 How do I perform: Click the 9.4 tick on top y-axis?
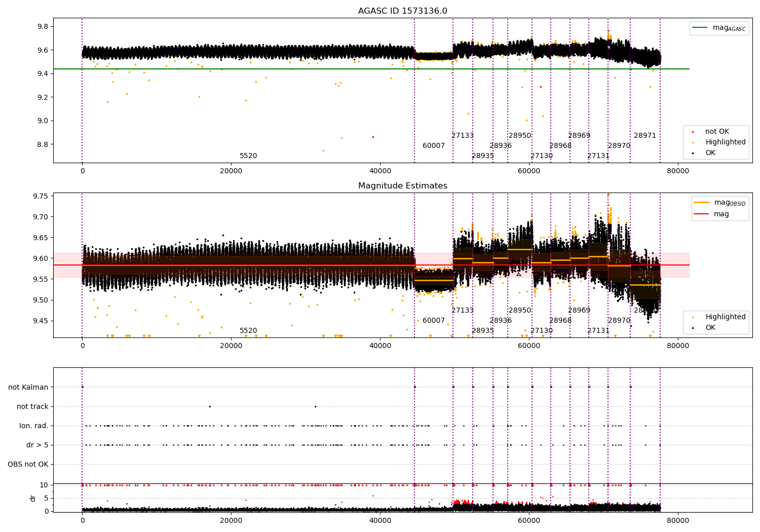click(43, 74)
